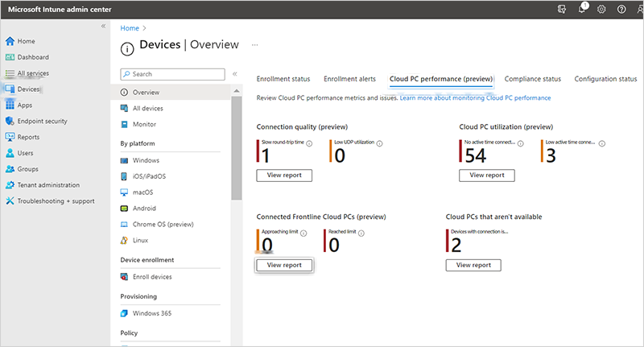
Task: Click the Enroll devices icon
Action: point(124,277)
